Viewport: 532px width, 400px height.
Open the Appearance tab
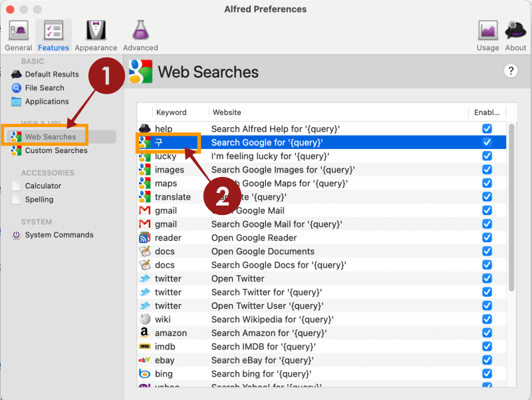coord(96,36)
